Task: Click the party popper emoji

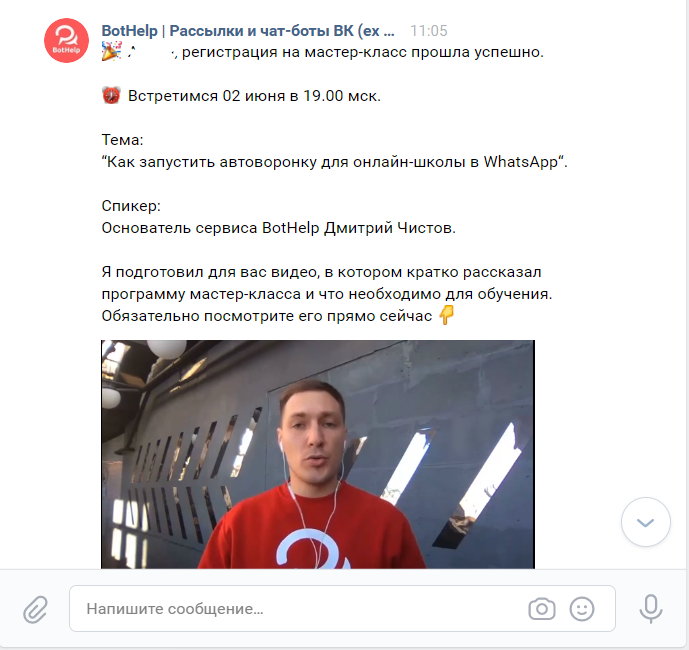Action: point(111,51)
